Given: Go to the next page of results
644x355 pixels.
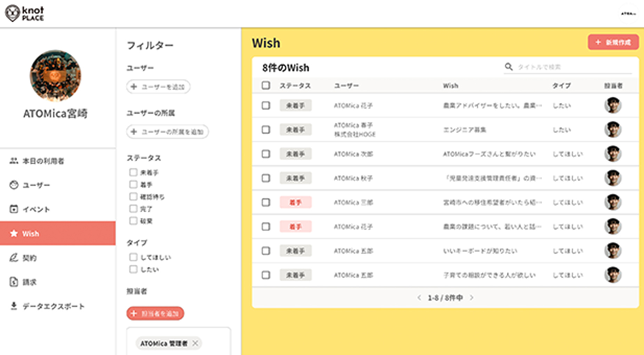Looking at the screenshot, I should coord(471,298).
